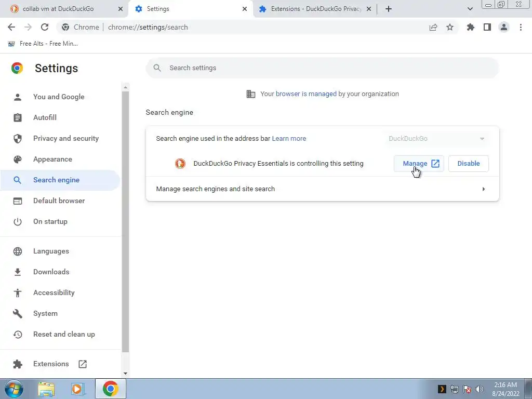
Task: Open the Learn more link
Action: (x=289, y=138)
